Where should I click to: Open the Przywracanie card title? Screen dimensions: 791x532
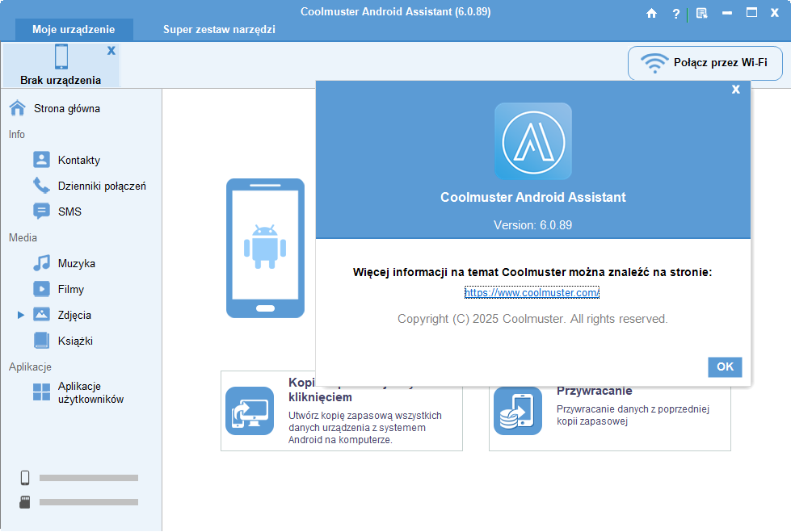[594, 392]
